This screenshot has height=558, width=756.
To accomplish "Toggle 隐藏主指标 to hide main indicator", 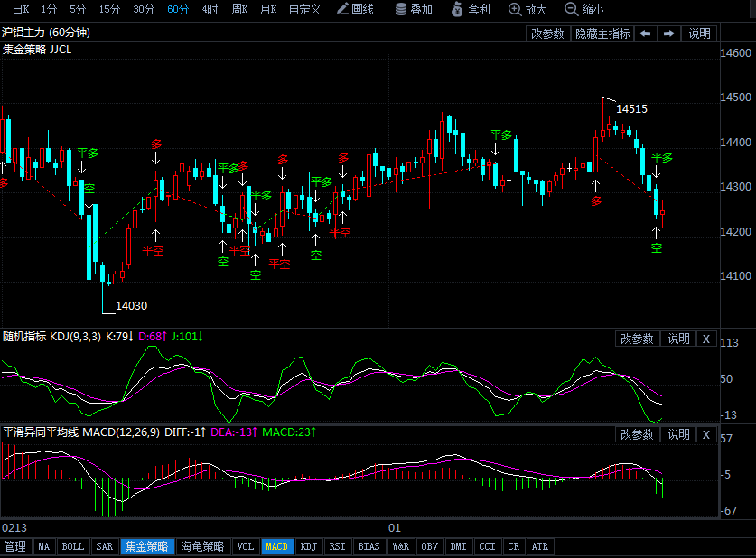I will click(x=602, y=33).
